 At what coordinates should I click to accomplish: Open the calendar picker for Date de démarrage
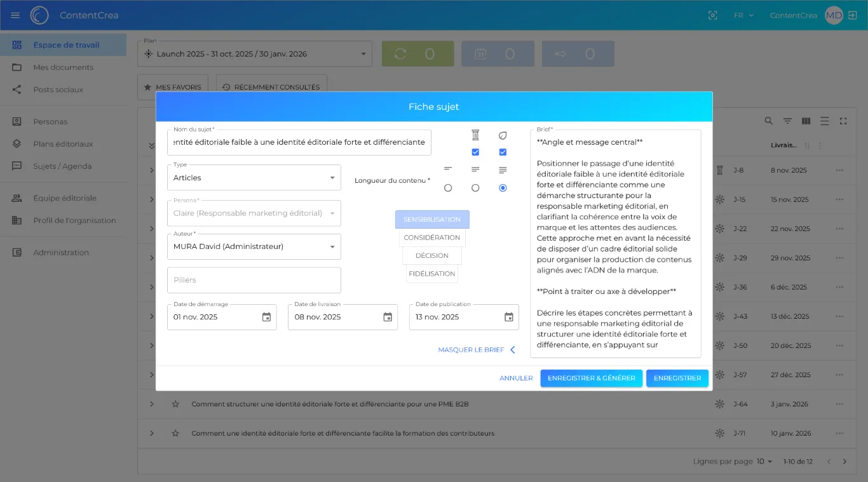[x=266, y=317]
